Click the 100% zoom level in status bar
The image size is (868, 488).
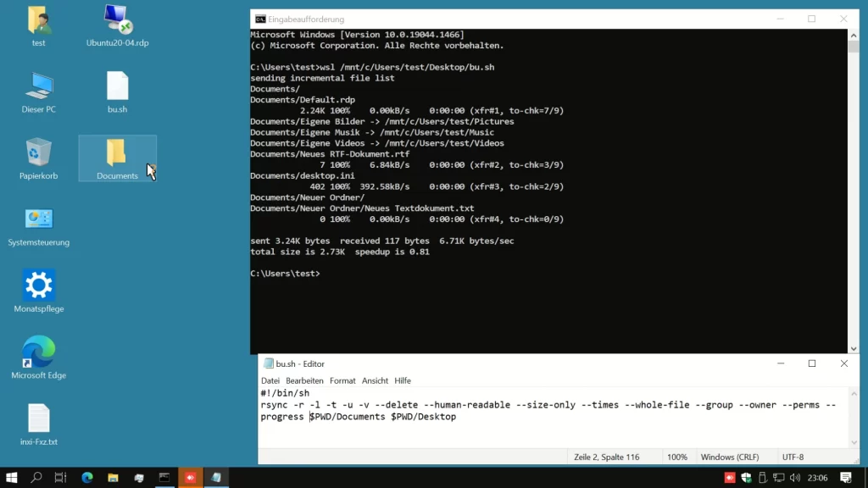(678, 457)
